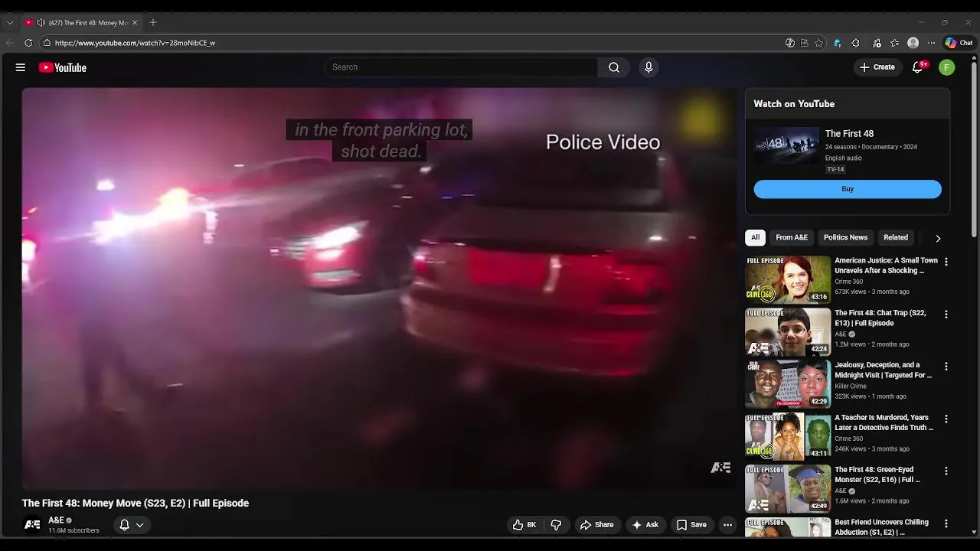Open options for A Teacher Is Murdered video
The width and height of the screenshot is (980, 551).
point(946,419)
